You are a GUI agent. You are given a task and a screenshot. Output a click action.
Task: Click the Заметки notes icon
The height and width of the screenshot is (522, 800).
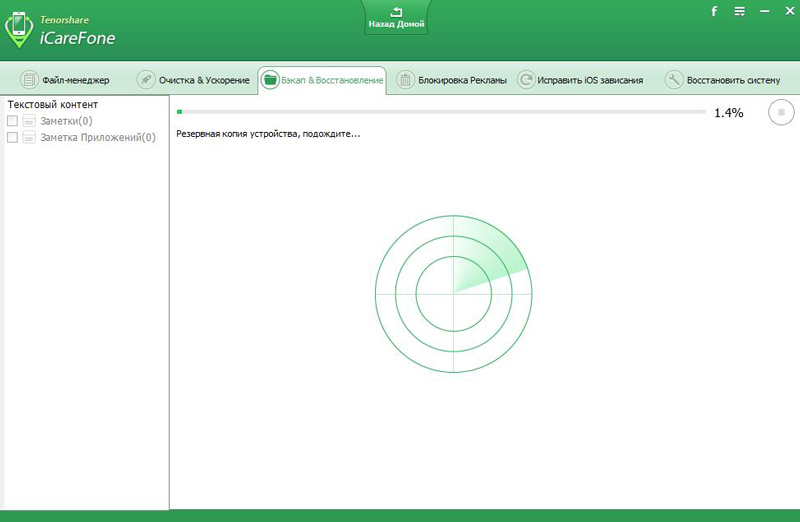click(29, 121)
